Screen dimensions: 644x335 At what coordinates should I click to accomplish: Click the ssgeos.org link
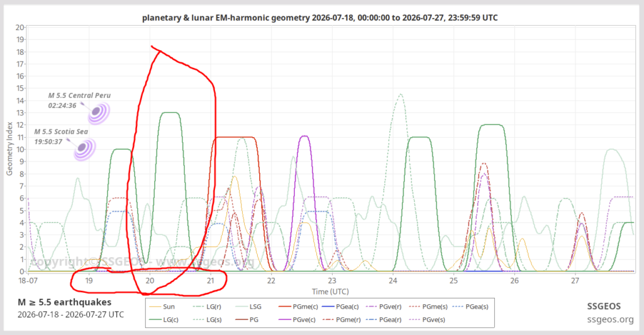click(610, 319)
